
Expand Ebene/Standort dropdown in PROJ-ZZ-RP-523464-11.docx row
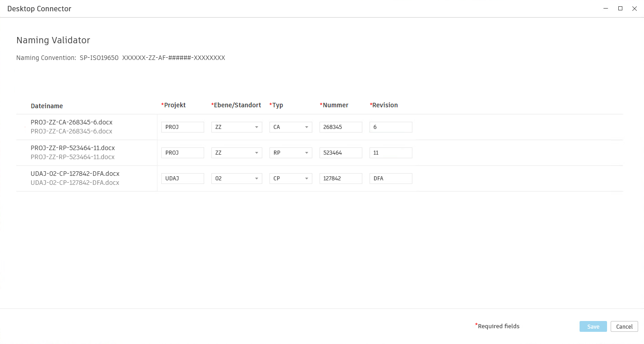pyautogui.click(x=237, y=153)
